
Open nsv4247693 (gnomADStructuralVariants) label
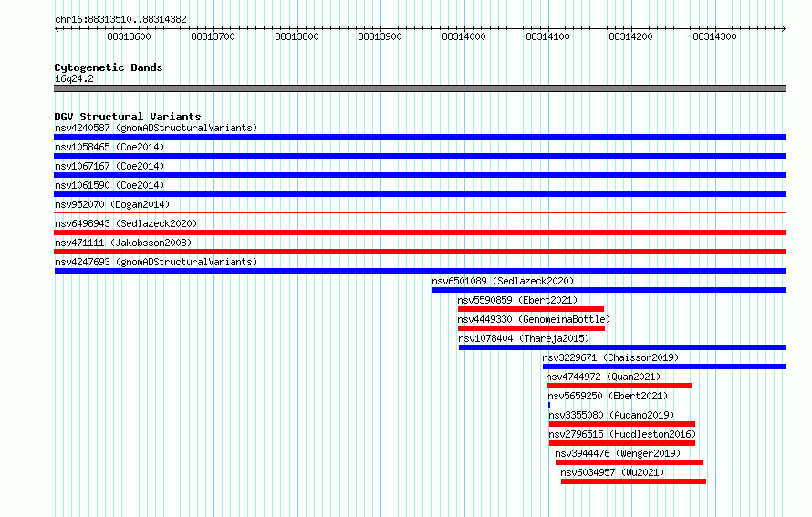click(x=156, y=262)
